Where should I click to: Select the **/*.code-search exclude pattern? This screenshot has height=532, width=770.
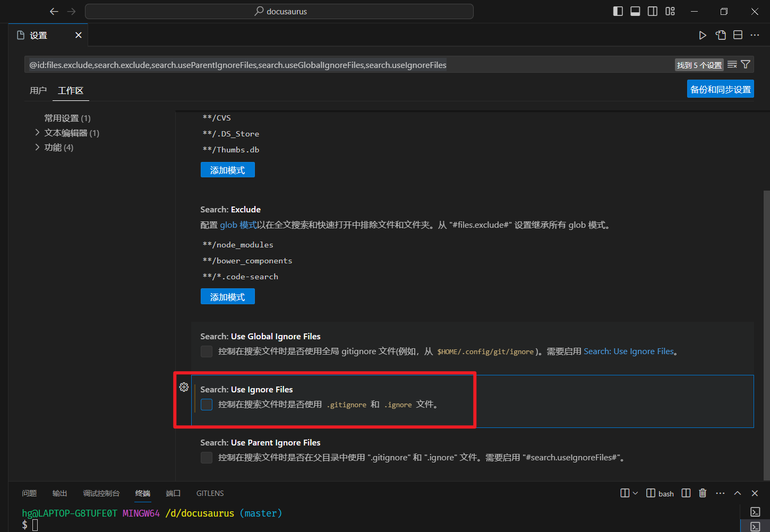pyautogui.click(x=241, y=277)
